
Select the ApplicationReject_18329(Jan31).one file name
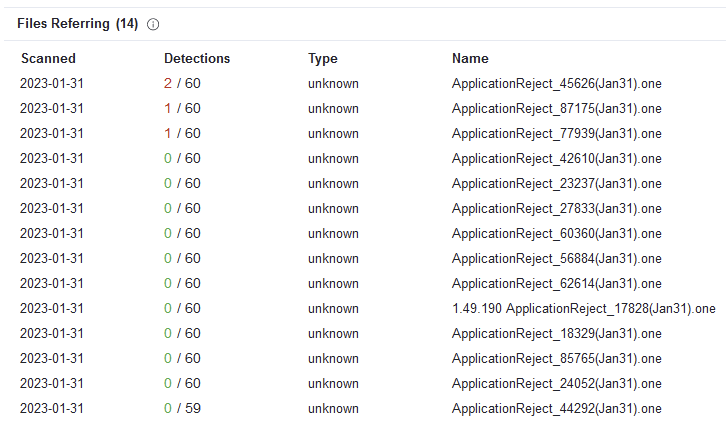556,334
